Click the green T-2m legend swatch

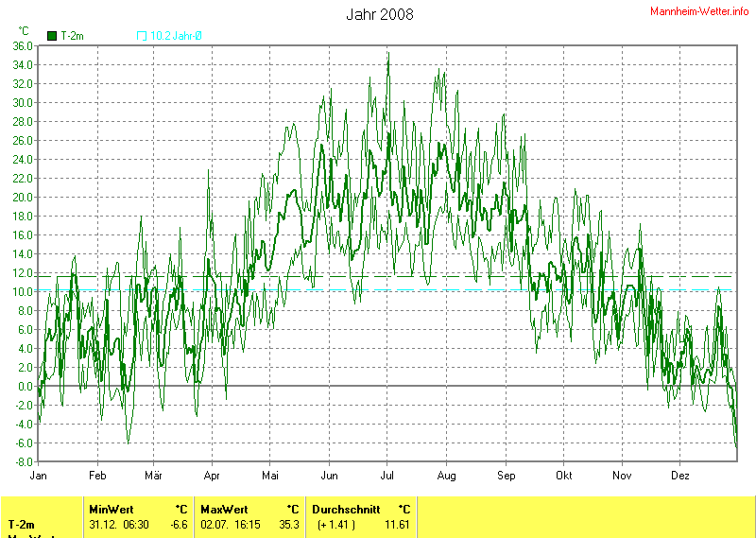coord(52,36)
